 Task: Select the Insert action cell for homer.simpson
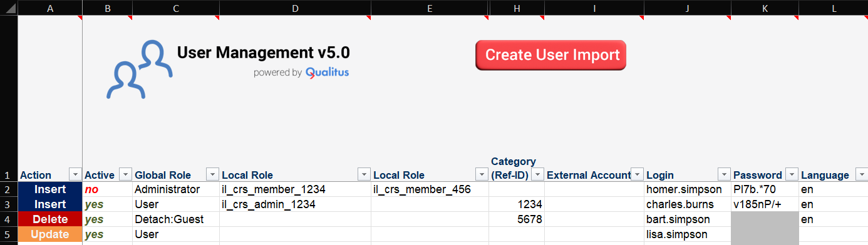coord(50,189)
